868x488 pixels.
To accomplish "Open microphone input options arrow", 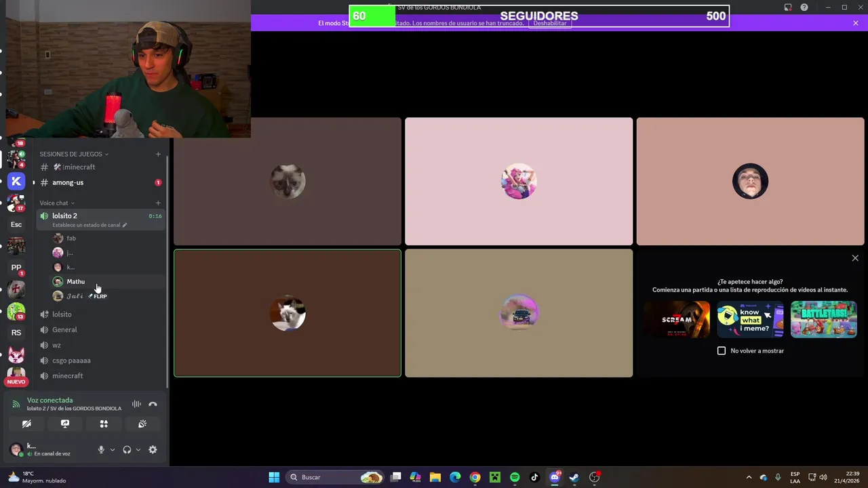I will point(113,449).
